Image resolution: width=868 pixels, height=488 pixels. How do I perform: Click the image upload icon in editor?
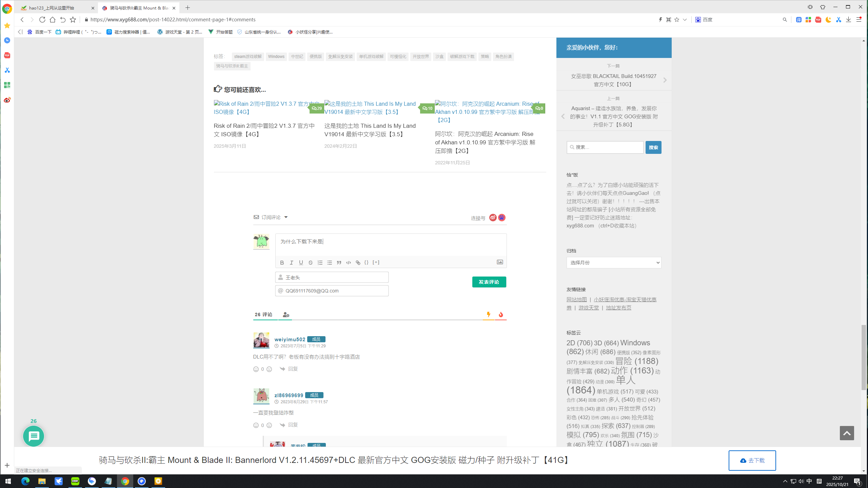pos(500,262)
